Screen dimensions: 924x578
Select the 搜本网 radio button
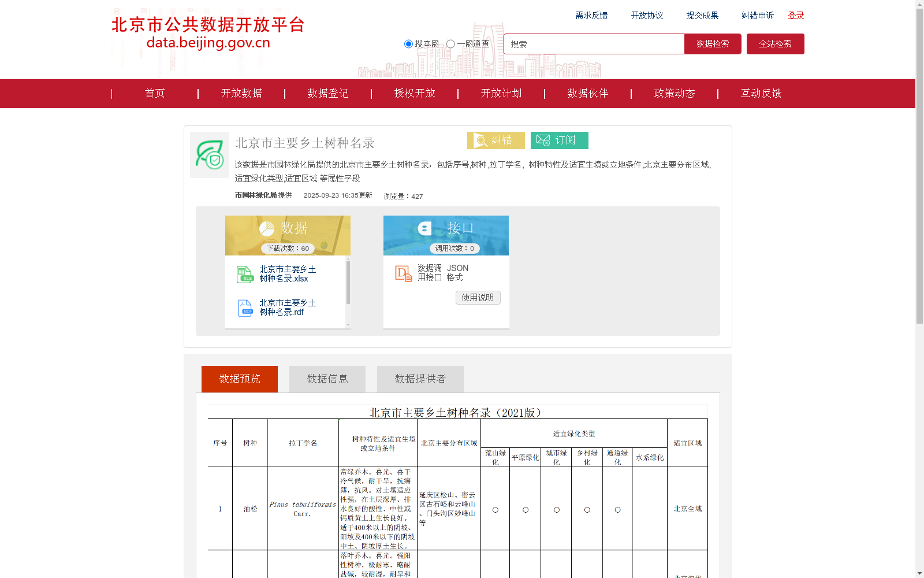tap(408, 43)
